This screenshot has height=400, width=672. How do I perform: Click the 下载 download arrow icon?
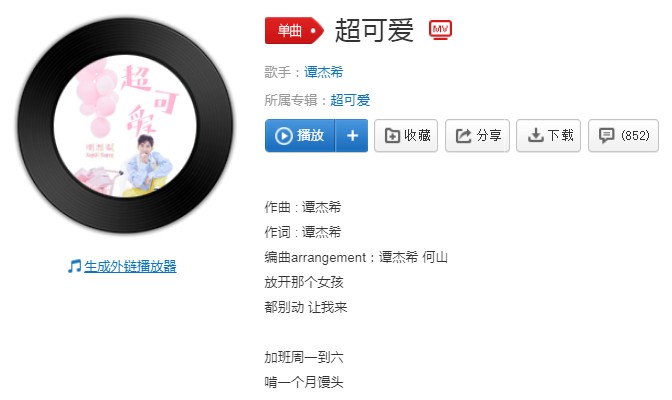535,136
